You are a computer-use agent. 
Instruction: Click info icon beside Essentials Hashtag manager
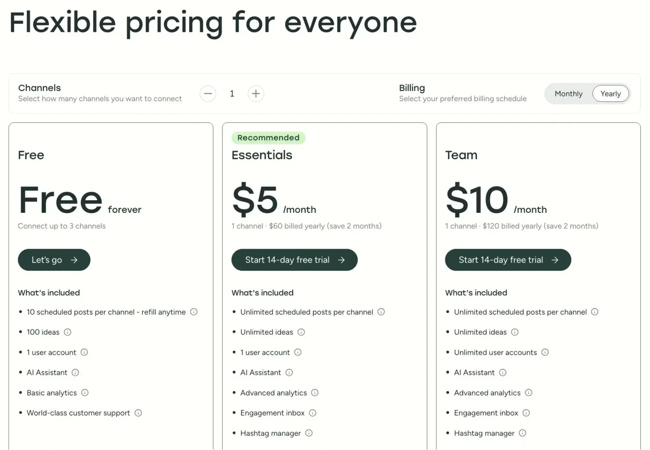pyautogui.click(x=309, y=433)
